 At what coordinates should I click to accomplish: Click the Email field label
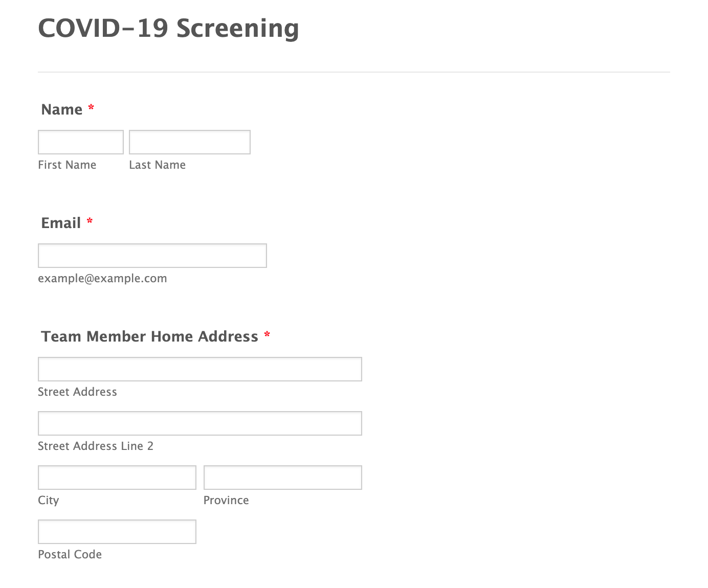61,223
